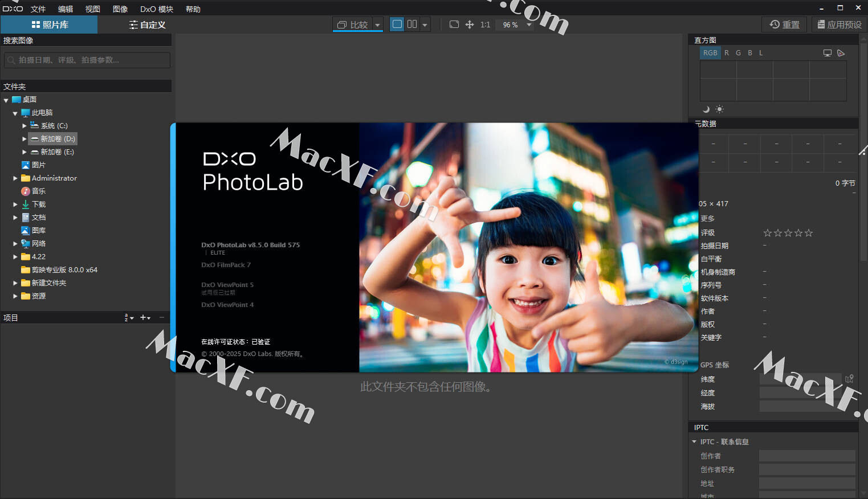Screen dimensions: 868x499
Task: Select the pan hand move tool
Action: click(x=470, y=24)
